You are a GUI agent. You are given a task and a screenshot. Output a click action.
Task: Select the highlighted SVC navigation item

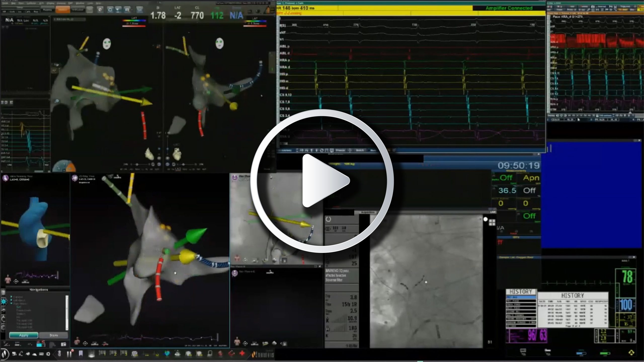[19, 307]
